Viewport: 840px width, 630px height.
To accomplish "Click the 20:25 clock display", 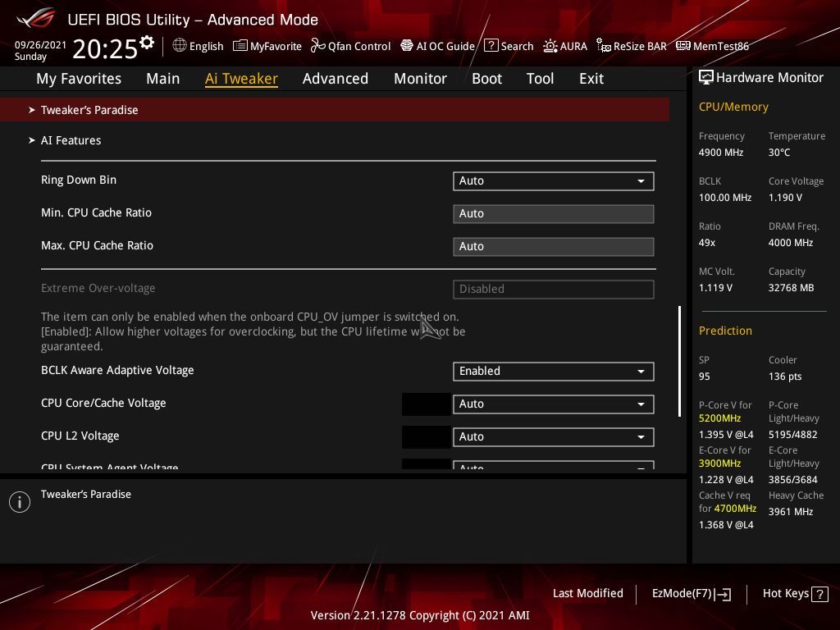I will point(105,49).
